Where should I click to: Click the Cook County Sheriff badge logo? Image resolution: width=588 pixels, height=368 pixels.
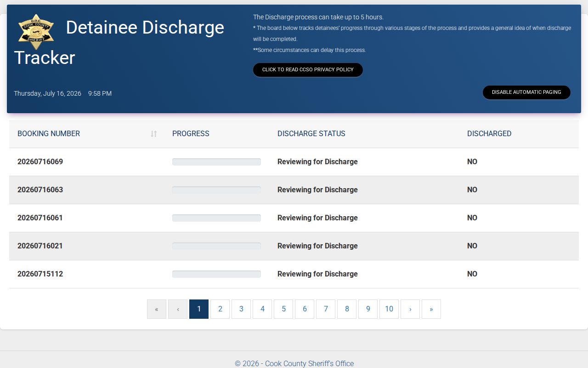tap(36, 32)
